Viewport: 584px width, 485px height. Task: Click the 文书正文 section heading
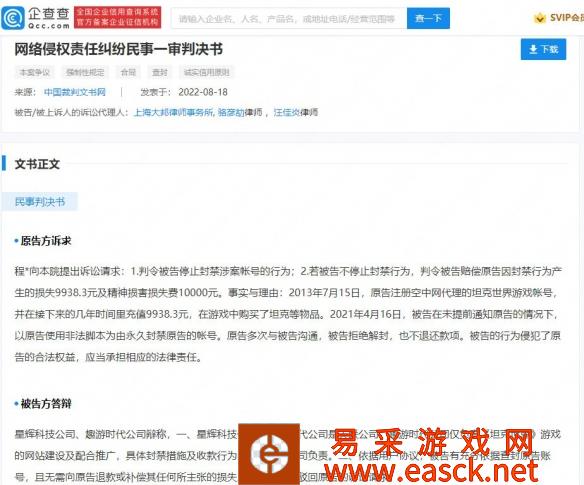[x=37, y=164]
